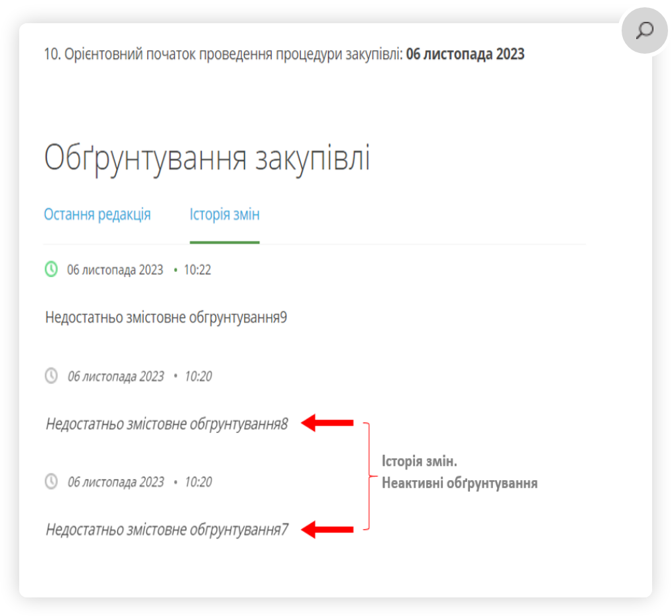
Task: Click the 10:20 time above обгрунтування8
Action: 198,377
